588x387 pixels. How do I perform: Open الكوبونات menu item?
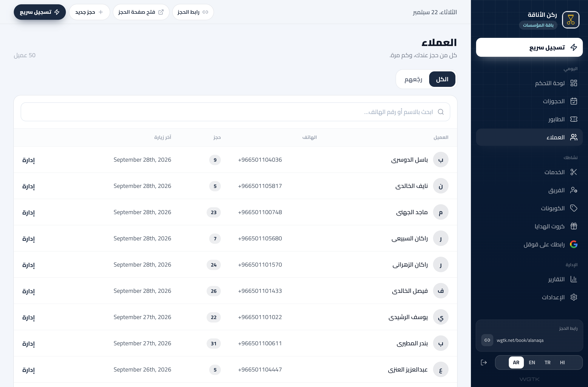coord(529,208)
